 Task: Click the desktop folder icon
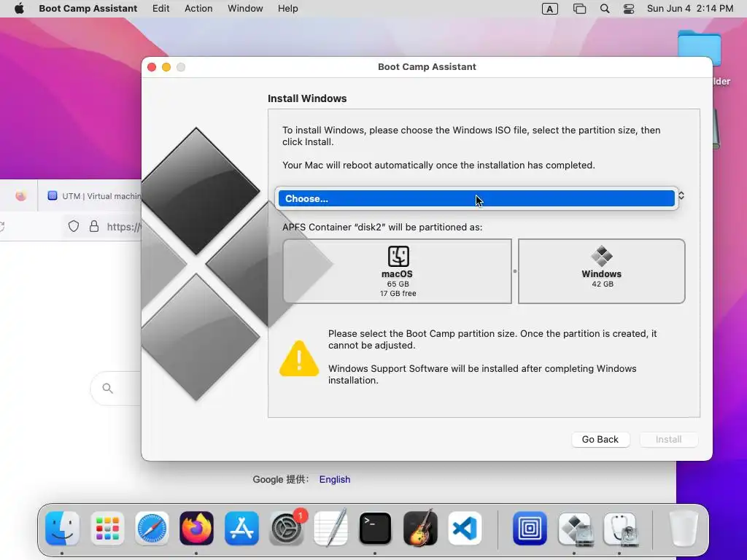(699, 49)
